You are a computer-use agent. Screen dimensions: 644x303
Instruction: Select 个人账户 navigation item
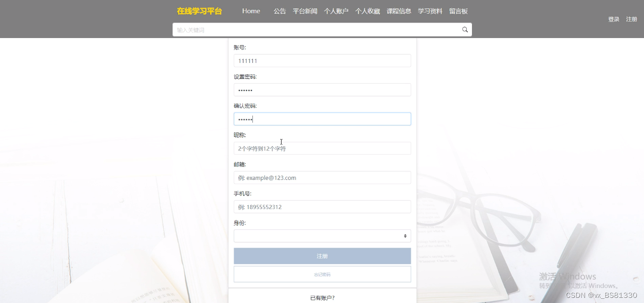(336, 11)
